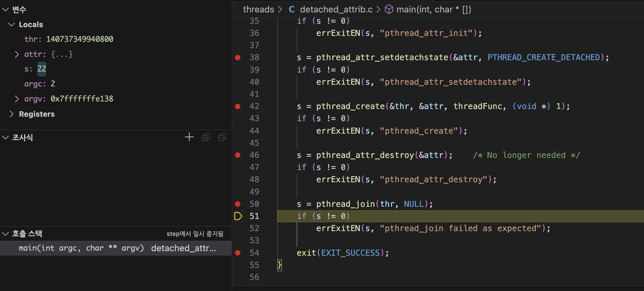Add a new watch expression
Image resolution: width=644 pixels, height=291 pixels.
pyautogui.click(x=189, y=137)
